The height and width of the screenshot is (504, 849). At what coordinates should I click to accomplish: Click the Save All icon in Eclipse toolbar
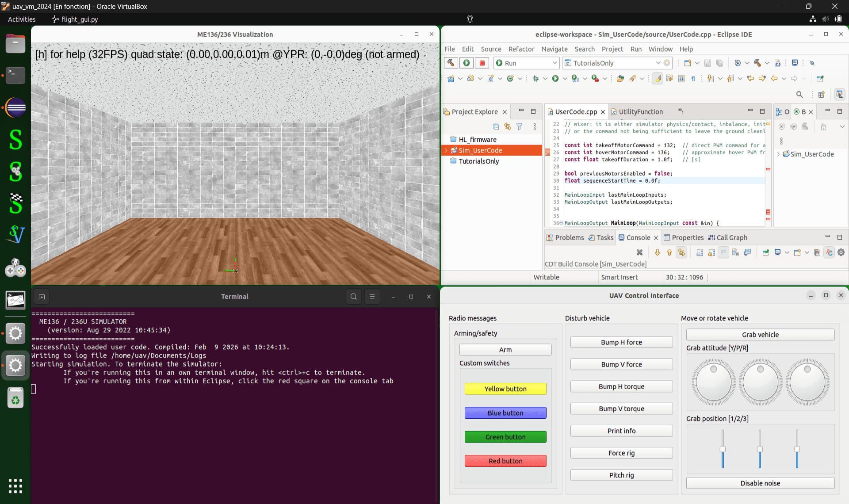pos(719,63)
